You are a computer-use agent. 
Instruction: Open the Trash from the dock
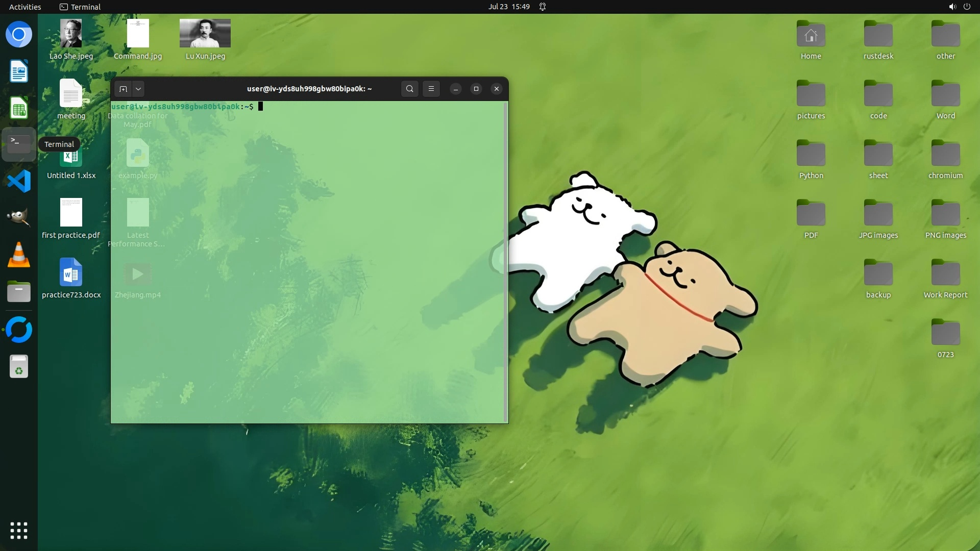19,366
